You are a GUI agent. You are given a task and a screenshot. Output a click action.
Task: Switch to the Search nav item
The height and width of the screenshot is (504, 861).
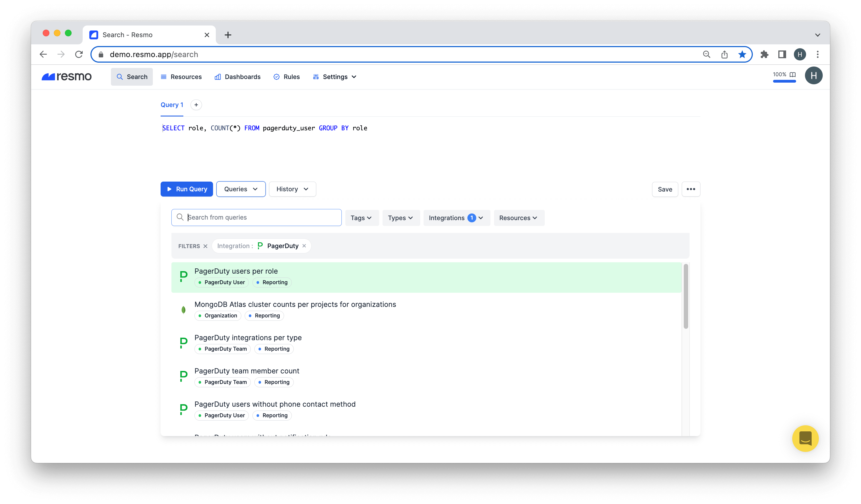pyautogui.click(x=132, y=77)
